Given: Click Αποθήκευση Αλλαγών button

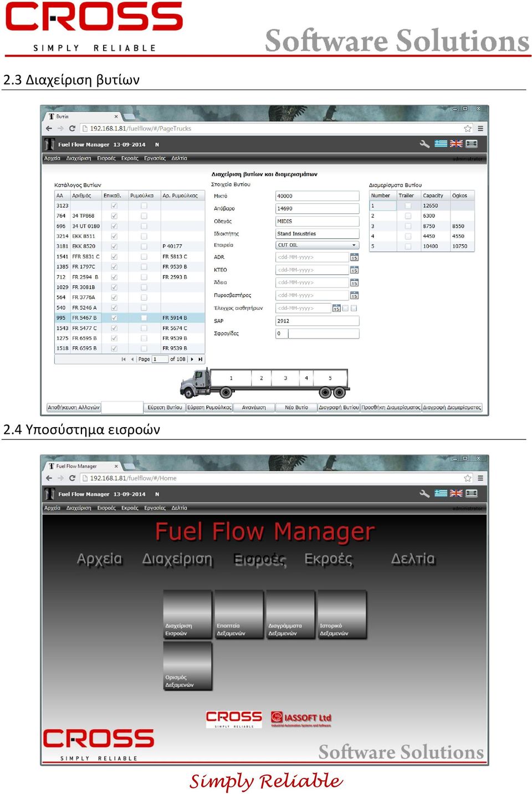Looking at the screenshot, I should click(74, 407).
